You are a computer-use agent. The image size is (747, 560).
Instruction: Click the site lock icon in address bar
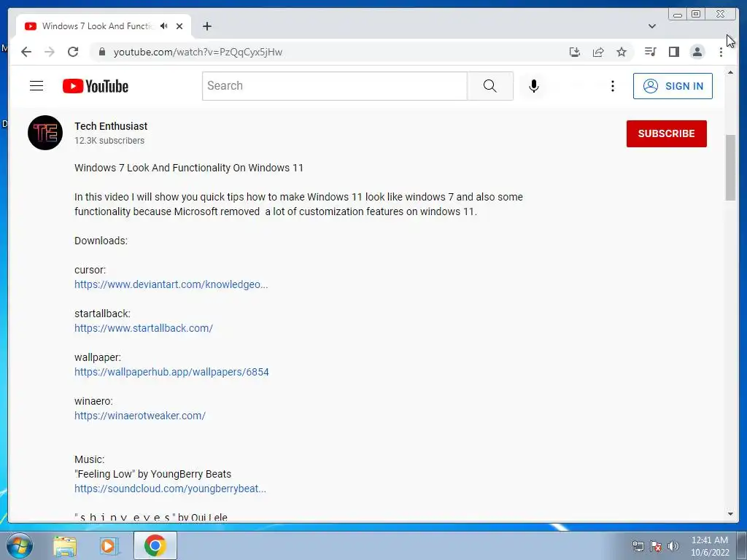pos(102,52)
